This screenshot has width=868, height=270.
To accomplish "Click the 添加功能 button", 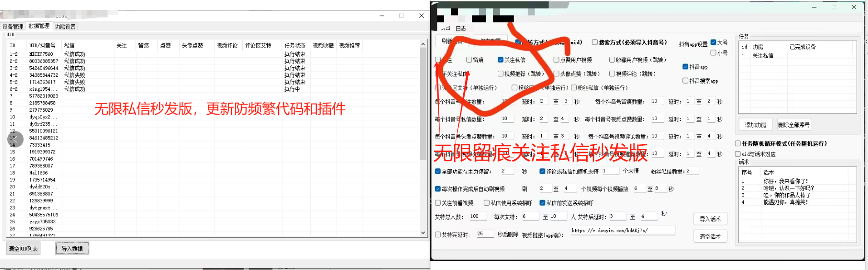I will (x=755, y=125).
